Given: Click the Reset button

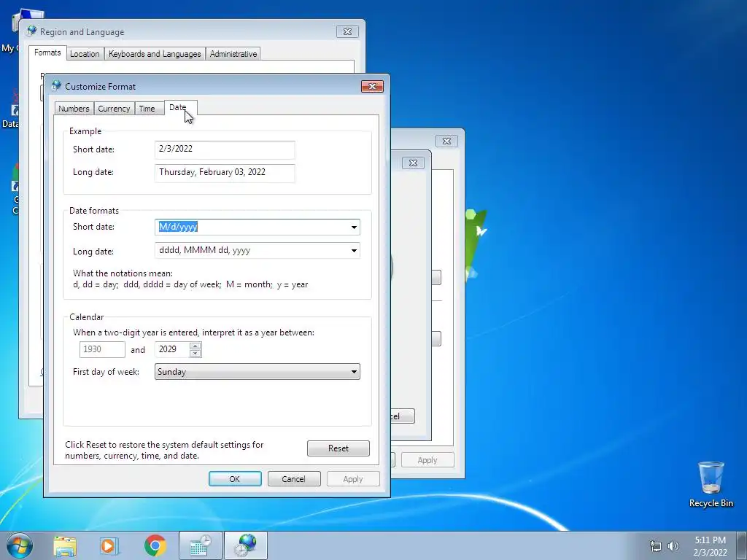Looking at the screenshot, I should (338, 448).
